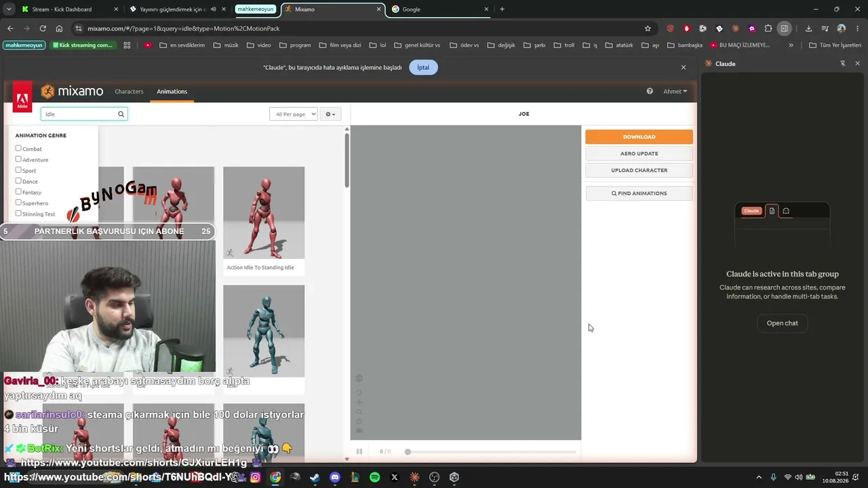This screenshot has width=868, height=488.
Task: Switch to the Yayınını güçlendirmek browser tab
Action: click(x=179, y=9)
